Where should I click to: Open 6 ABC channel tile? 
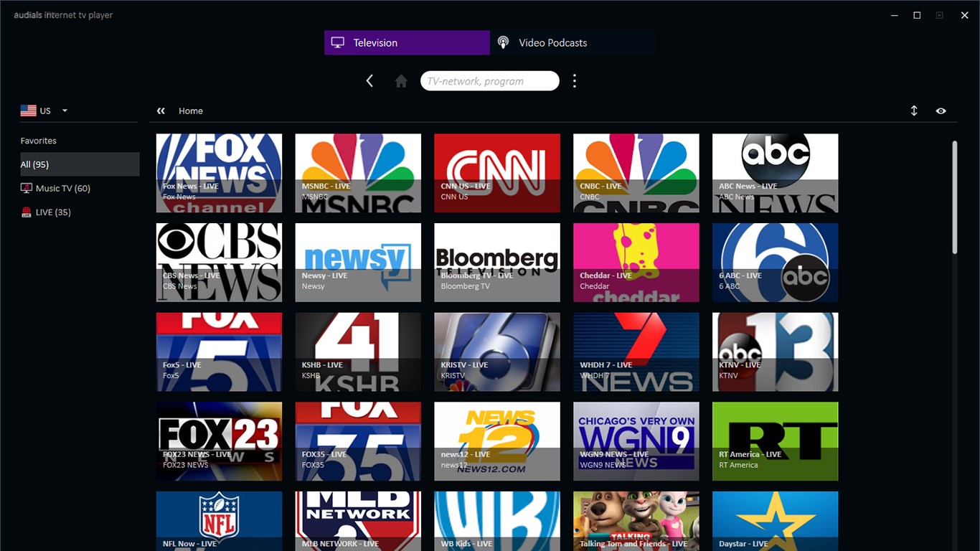pos(776,263)
